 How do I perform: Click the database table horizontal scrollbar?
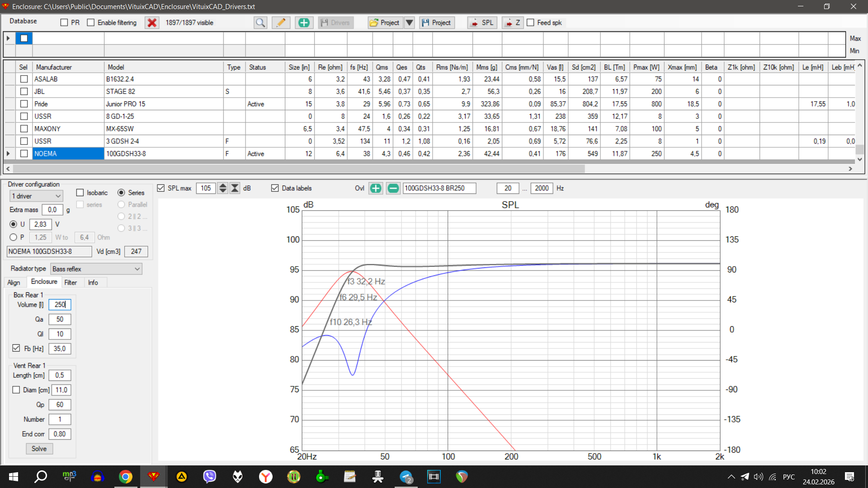pos(298,169)
